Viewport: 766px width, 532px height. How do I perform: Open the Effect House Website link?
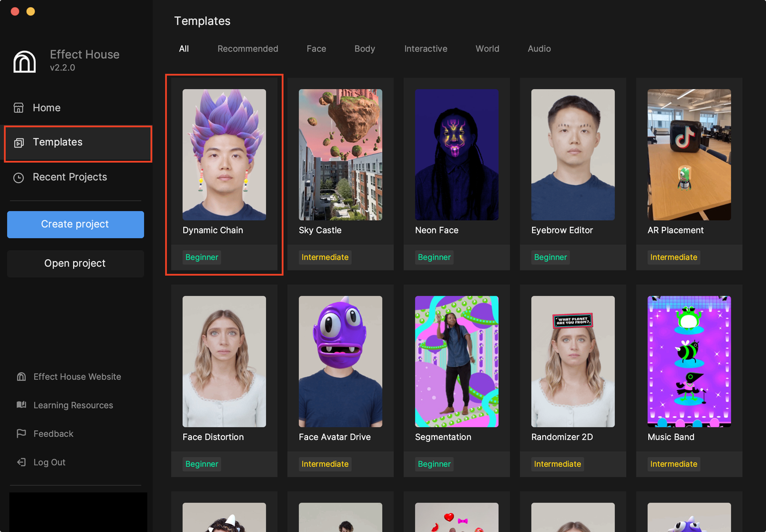(77, 376)
